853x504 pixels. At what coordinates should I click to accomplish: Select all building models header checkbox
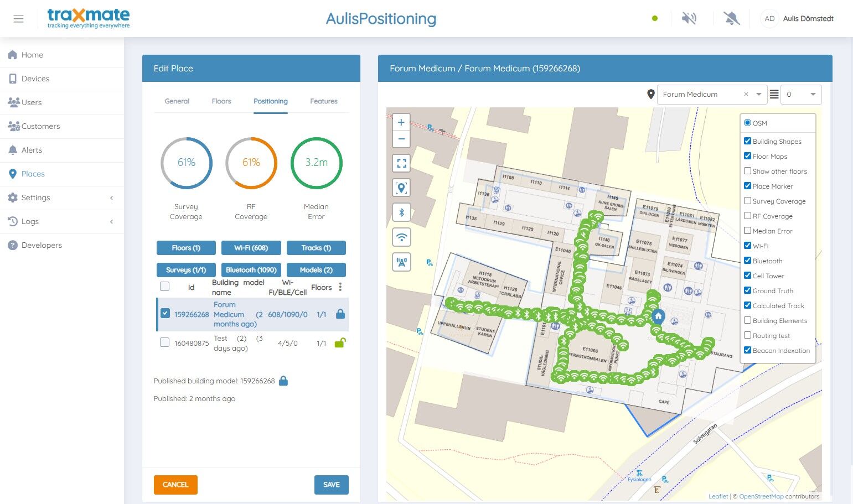pyautogui.click(x=164, y=287)
